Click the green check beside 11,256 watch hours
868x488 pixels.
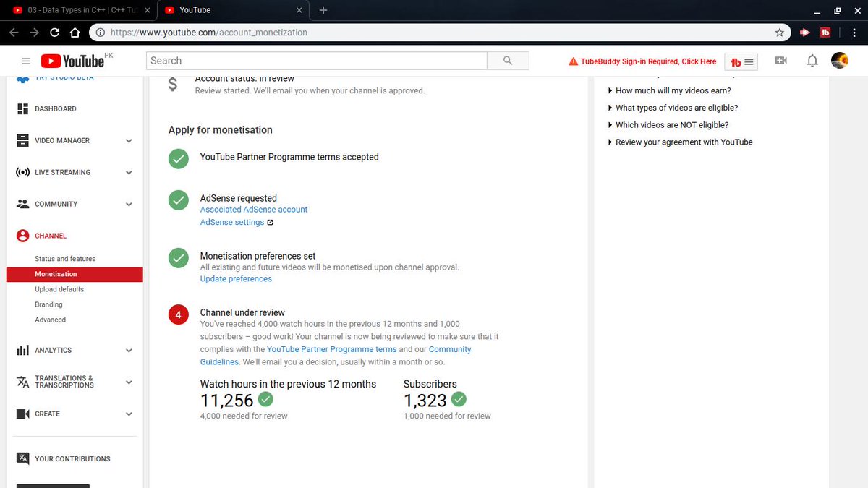click(x=265, y=399)
